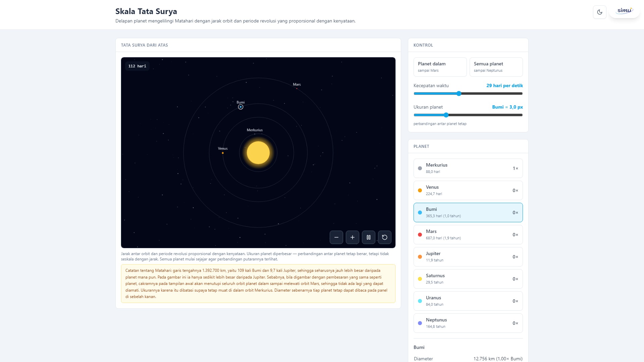Click the Bumi planet marker on canvas
This screenshot has width=644, height=362.
[x=240, y=107]
